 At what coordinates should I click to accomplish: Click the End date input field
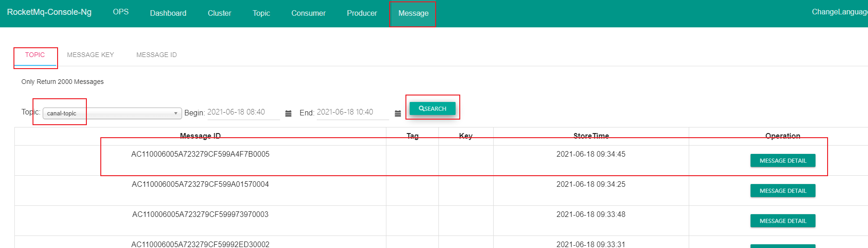(352, 112)
